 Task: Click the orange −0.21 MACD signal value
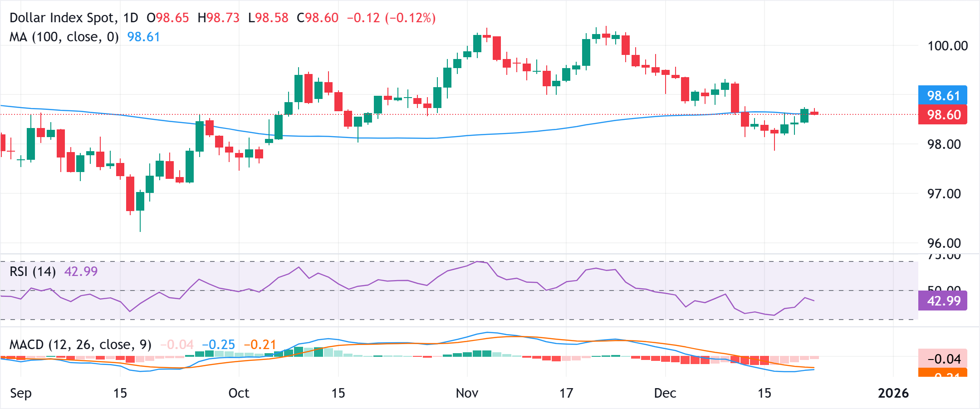260,345
